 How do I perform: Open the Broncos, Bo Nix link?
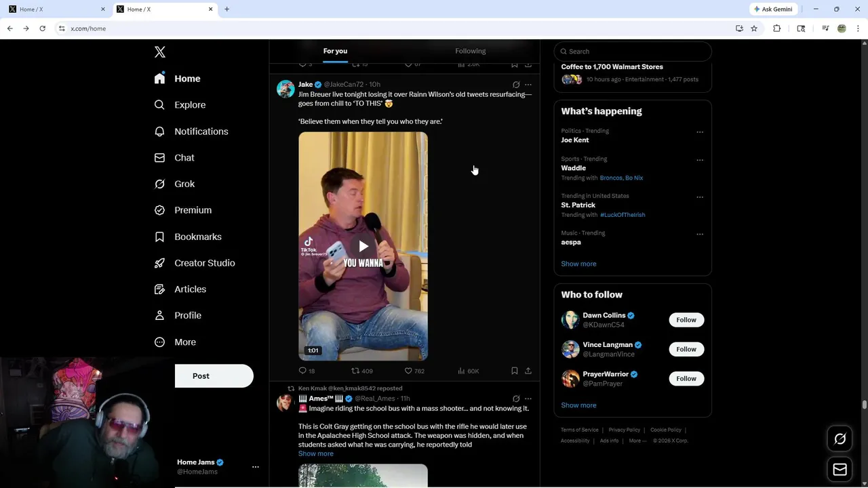[621, 178]
